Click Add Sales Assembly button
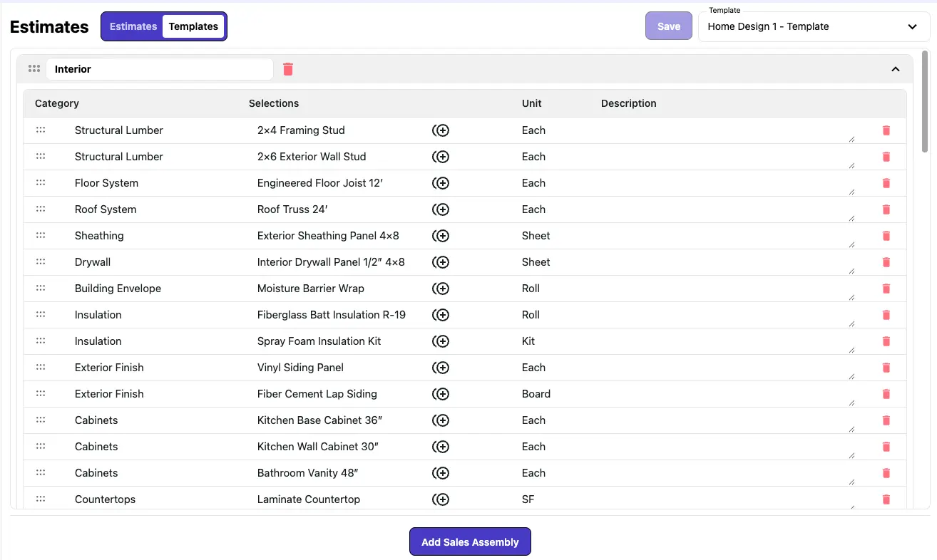 [x=470, y=541]
